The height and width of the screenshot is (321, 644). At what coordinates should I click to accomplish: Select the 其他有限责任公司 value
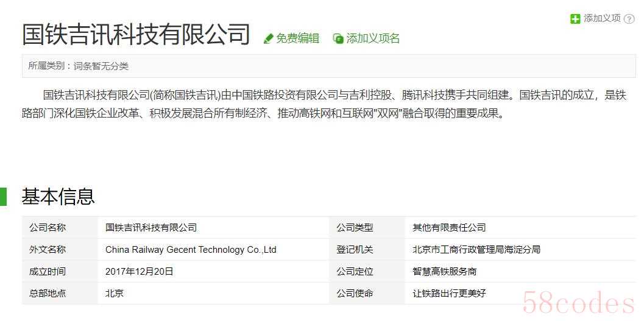pos(449,227)
